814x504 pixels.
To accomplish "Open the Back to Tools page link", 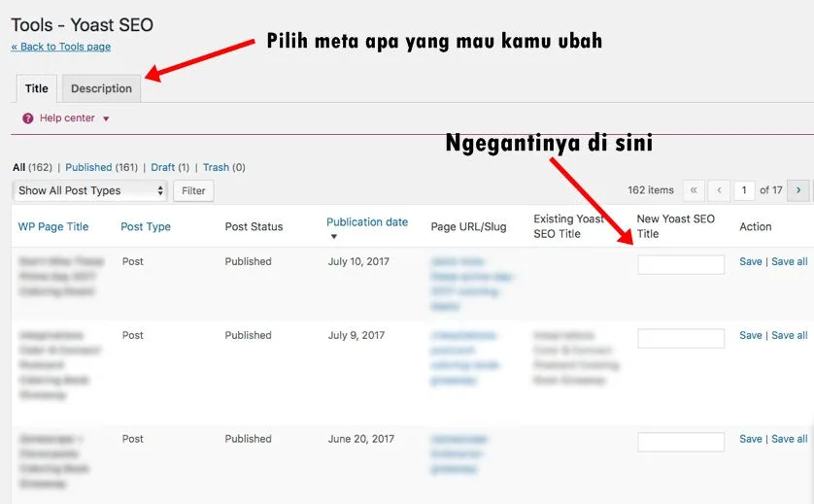I will [61, 47].
